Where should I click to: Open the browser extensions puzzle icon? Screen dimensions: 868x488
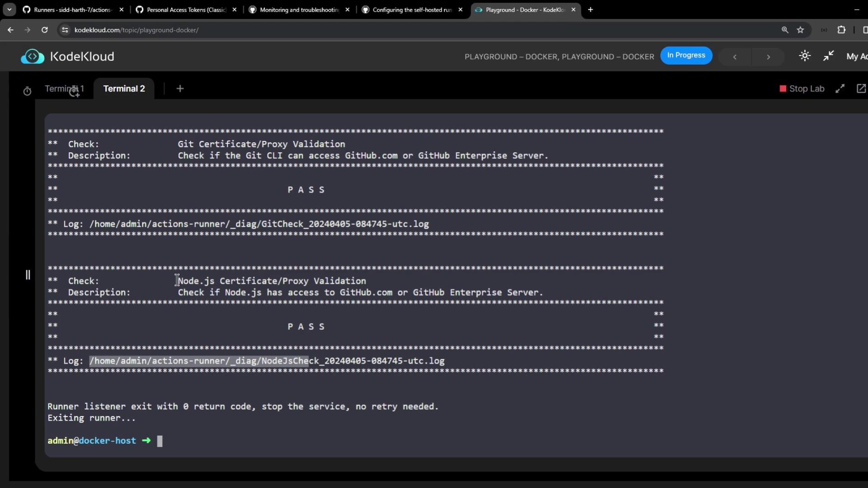[841, 30]
